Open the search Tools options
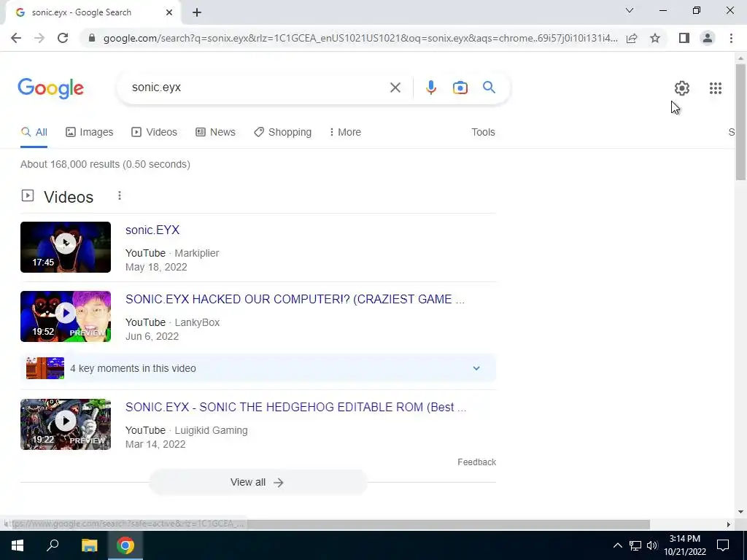The image size is (747, 560). [483, 133]
